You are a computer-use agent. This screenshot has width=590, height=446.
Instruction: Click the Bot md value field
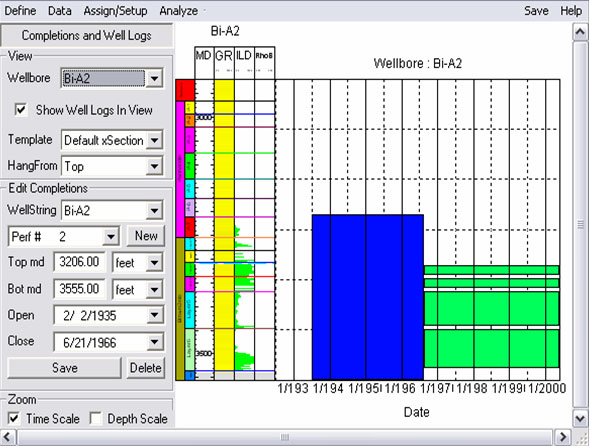[80, 289]
